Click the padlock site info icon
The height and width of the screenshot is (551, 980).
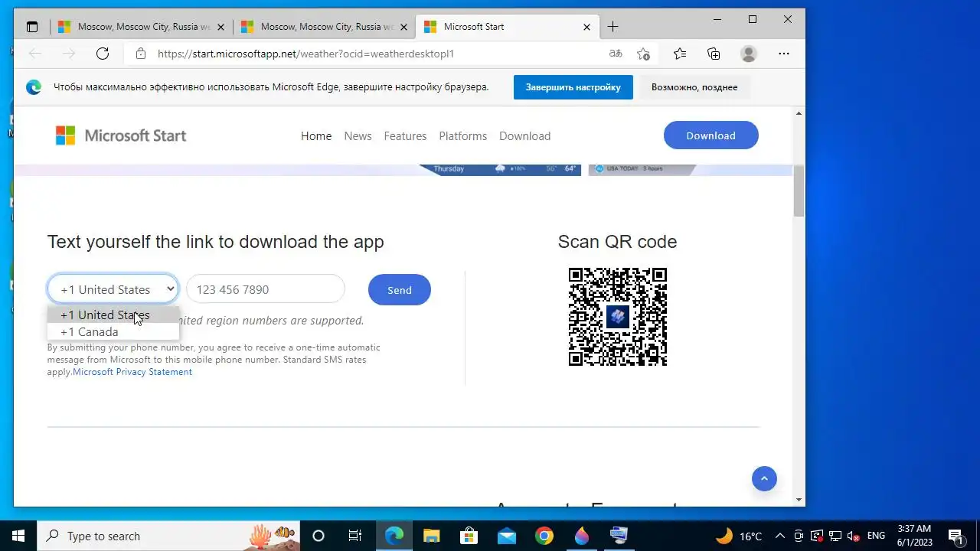140,54
